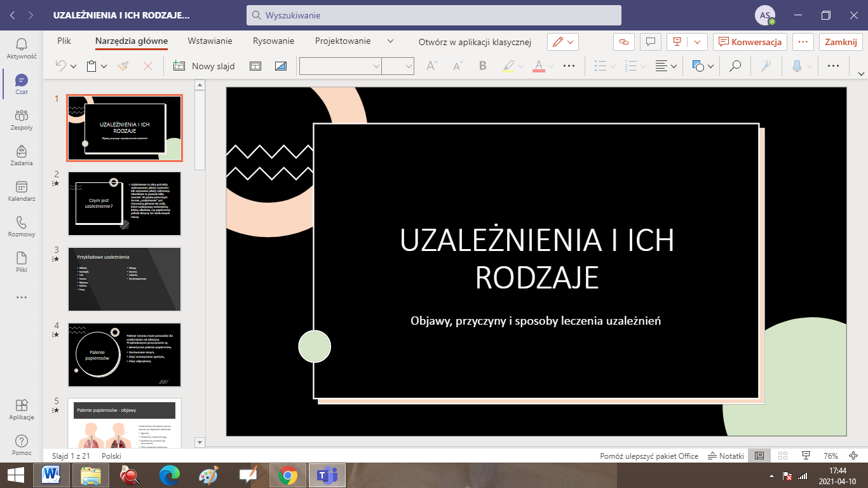Switch to slide sorter grid view
The width and height of the screenshot is (868, 488).
coord(782,456)
